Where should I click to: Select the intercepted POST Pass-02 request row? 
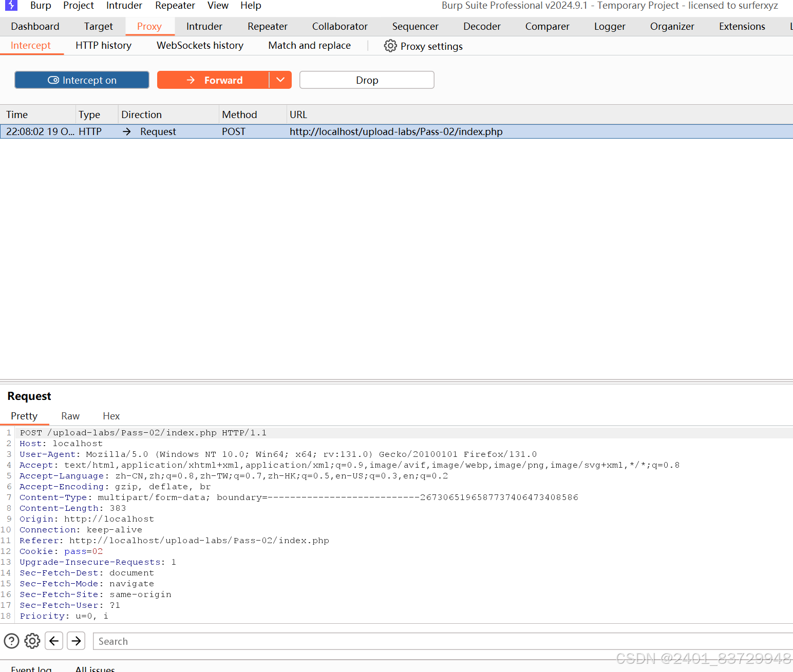pos(397,131)
